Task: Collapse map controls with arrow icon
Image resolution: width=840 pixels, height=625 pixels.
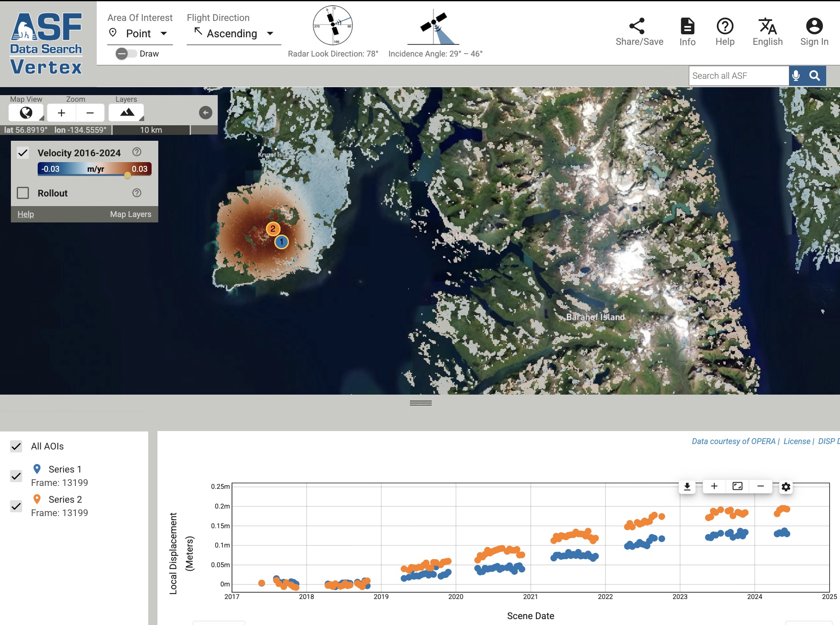Action: coord(206,113)
